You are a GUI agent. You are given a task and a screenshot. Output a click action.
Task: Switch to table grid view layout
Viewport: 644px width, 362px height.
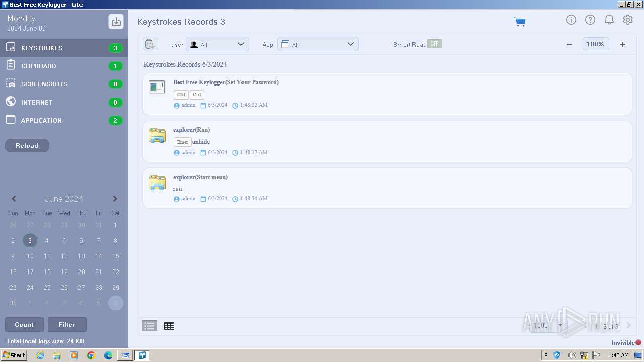[x=169, y=326]
